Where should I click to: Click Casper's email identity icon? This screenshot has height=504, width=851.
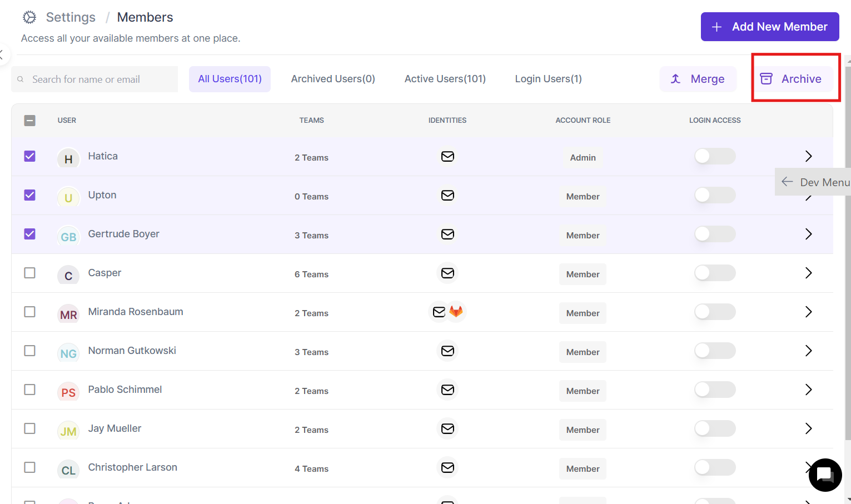(x=447, y=273)
